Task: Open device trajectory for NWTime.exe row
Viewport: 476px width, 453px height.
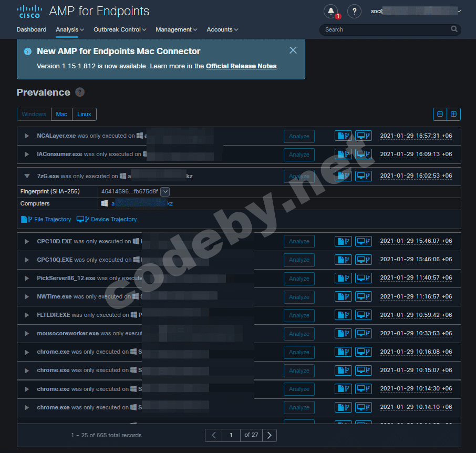Action: click(364, 296)
